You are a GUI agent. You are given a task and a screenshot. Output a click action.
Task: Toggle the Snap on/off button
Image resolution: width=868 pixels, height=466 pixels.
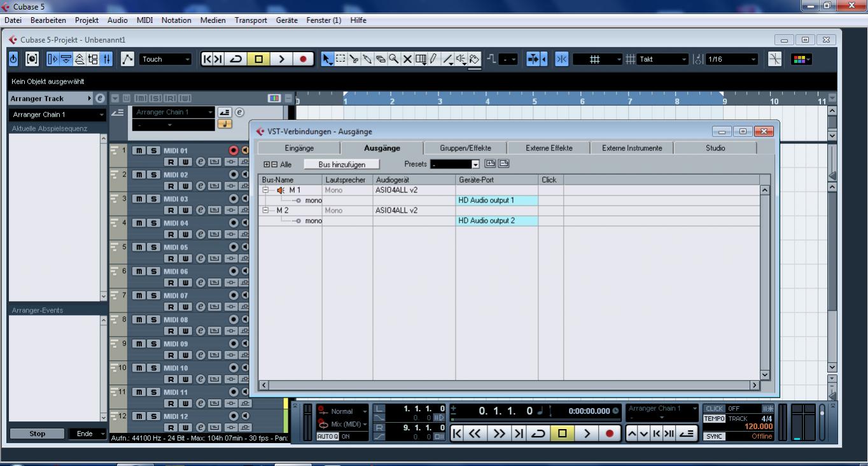(562, 59)
